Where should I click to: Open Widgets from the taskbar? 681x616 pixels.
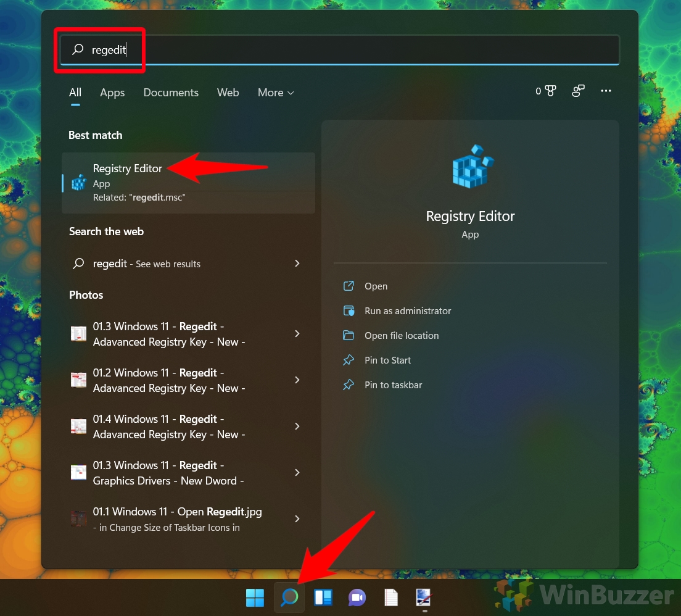tap(323, 597)
